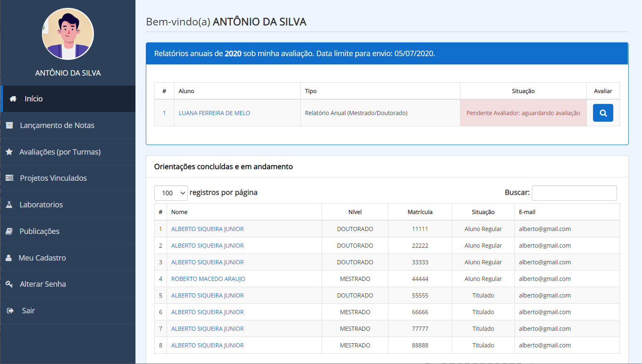Screen dimensions: 642x364
Task: Sort by Matrícula column header
Action: (x=420, y=212)
